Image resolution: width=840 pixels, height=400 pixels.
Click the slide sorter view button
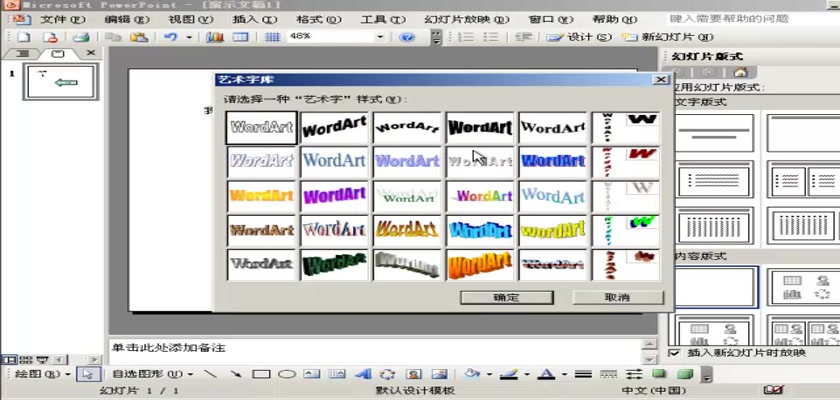point(25,360)
